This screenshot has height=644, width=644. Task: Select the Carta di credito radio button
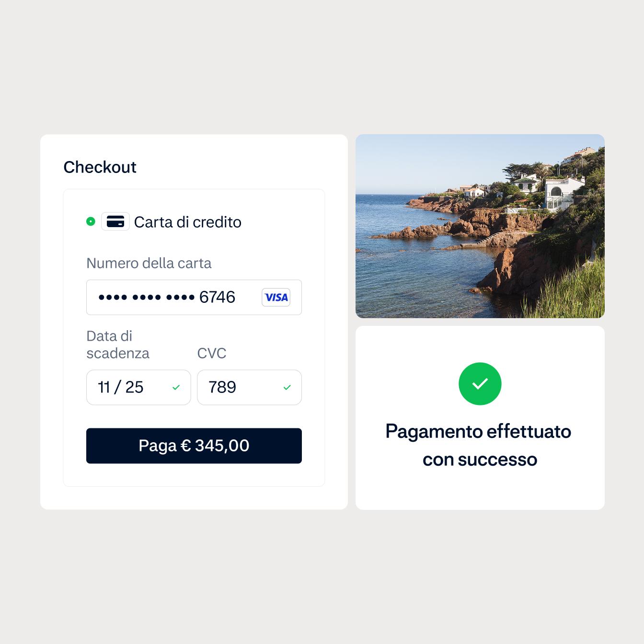[x=91, y=221]
